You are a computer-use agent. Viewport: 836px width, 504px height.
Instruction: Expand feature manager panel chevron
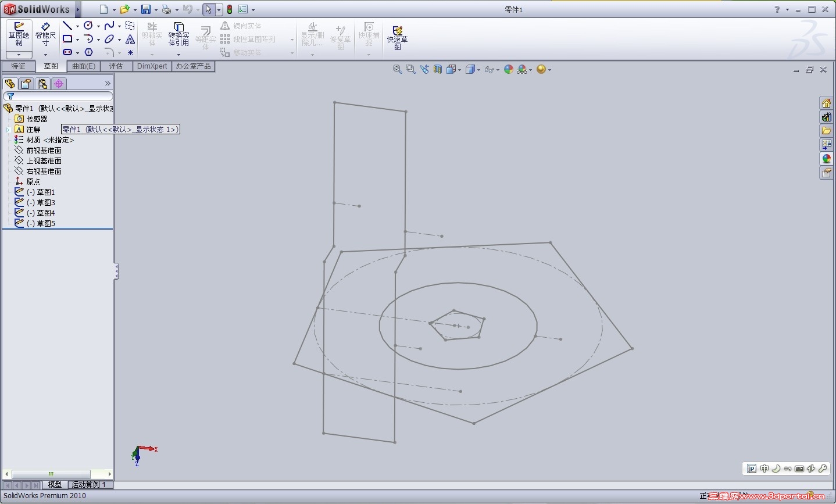(x=108, y=84)
